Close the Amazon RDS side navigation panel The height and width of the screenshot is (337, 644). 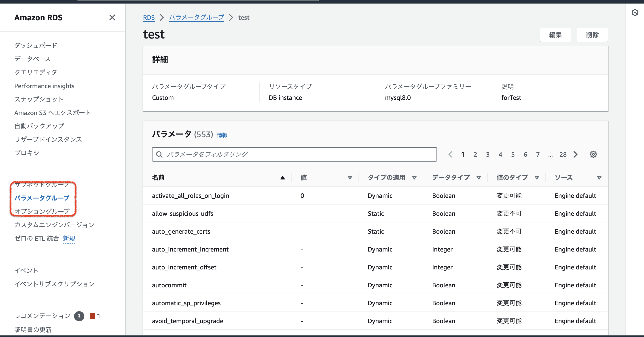tap(112, 17)
